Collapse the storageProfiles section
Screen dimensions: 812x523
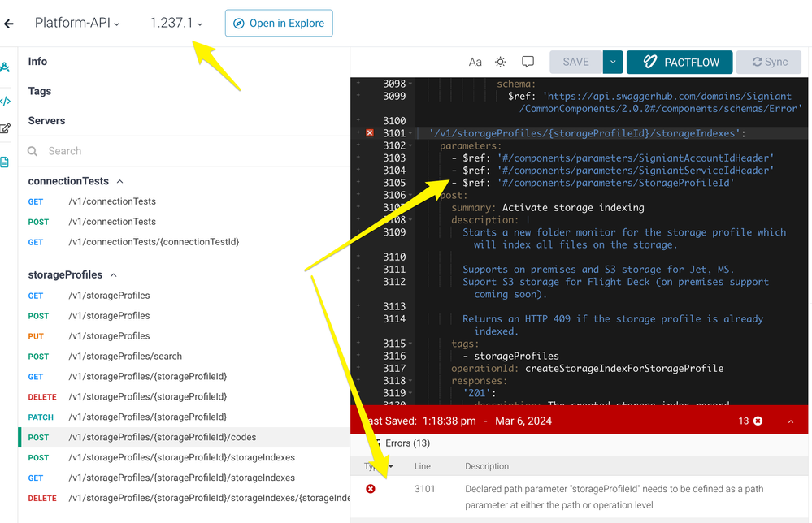pyautogui.click(x=113, y=275)
